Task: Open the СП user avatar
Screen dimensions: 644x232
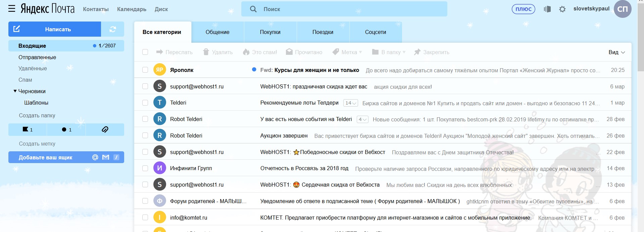Action: 623,9
